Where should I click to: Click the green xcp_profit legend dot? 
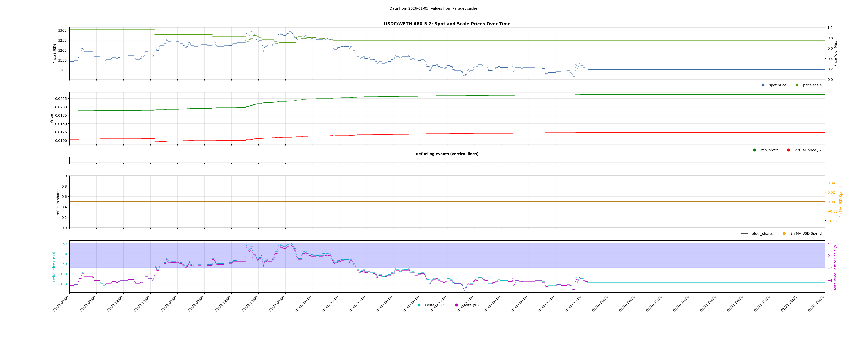[x=755, y=150]
